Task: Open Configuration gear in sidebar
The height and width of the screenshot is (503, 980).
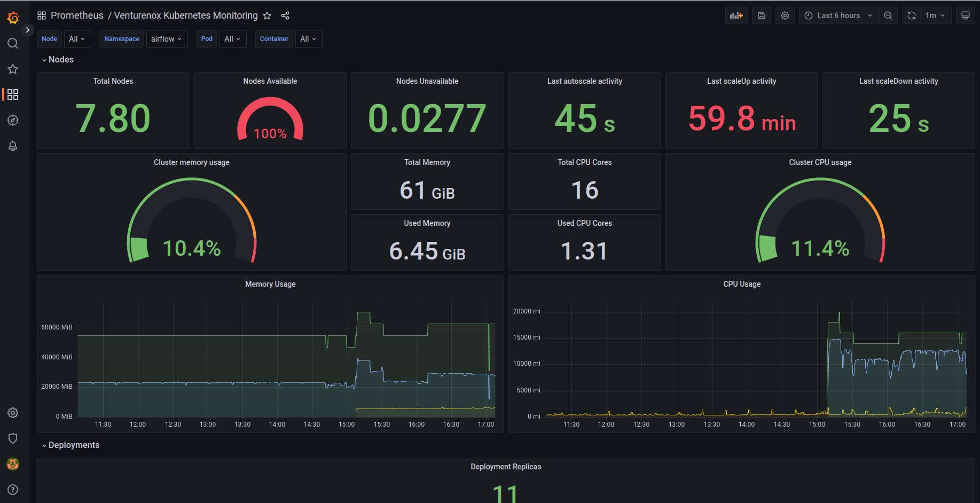Action: (x=13, y=413)
